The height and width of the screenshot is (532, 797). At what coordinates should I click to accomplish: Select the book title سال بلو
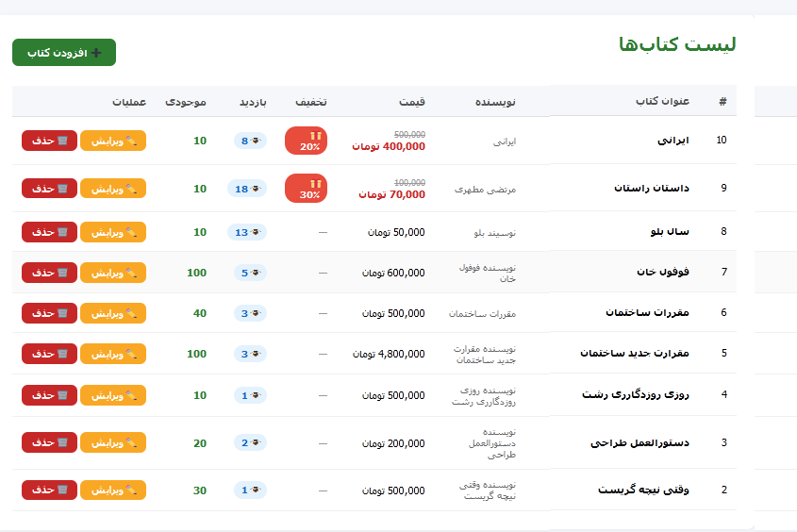click(x=670, y=232)
